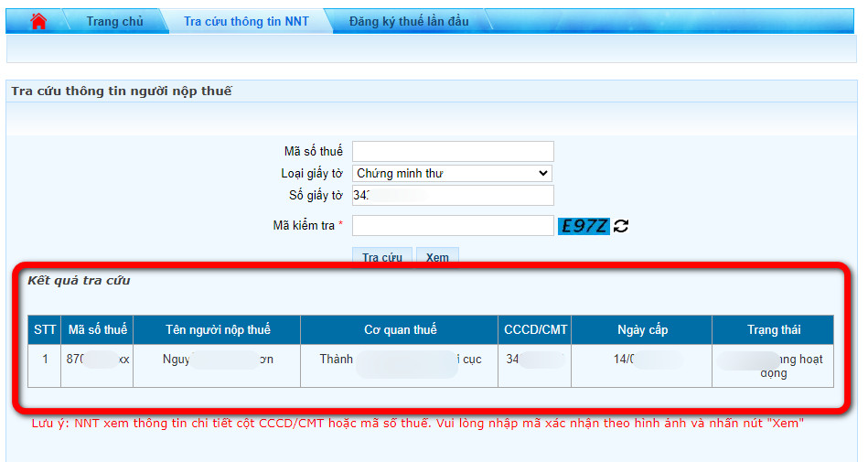The height and width of the screenshot is (462, 868).
Task: Select the CCCD/CMT column header
Action: (535, 329)
